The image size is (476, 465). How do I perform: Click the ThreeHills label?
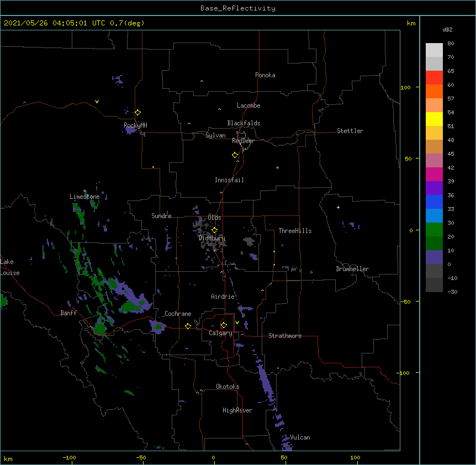tap(295, 231)
